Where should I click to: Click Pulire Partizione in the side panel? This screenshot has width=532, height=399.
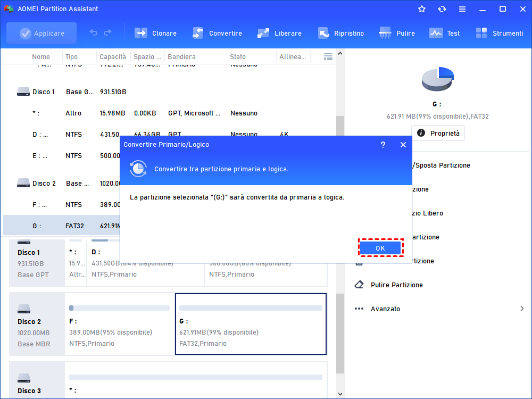point(397,285)
